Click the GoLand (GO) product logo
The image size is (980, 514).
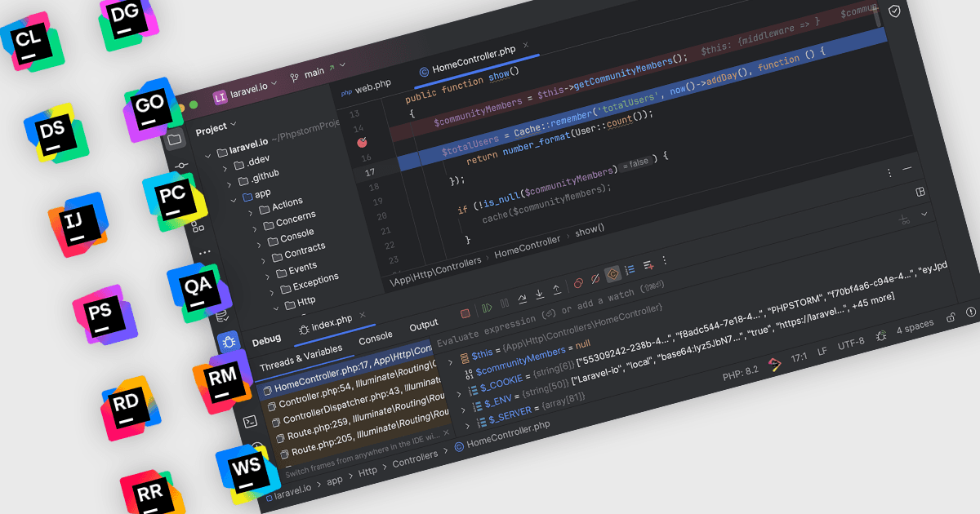point(154,109)
